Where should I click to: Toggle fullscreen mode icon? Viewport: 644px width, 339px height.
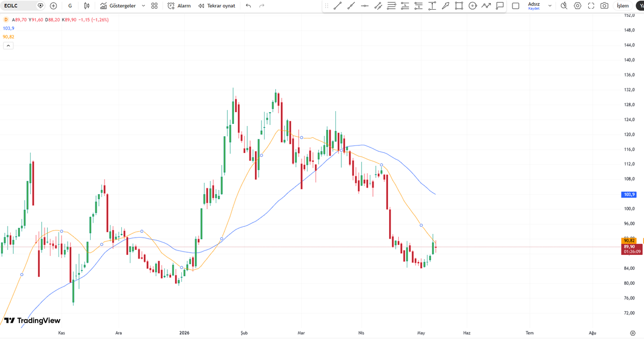click(x=591, y=6)
